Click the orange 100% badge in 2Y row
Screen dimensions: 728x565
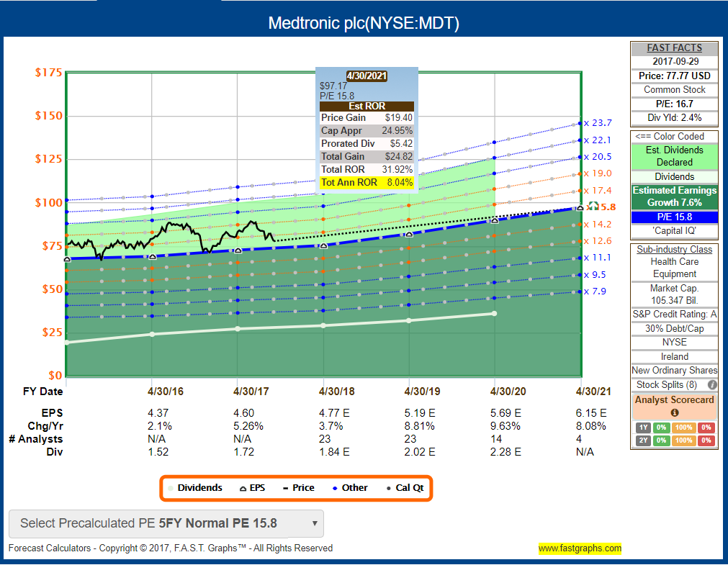[683, 440]
